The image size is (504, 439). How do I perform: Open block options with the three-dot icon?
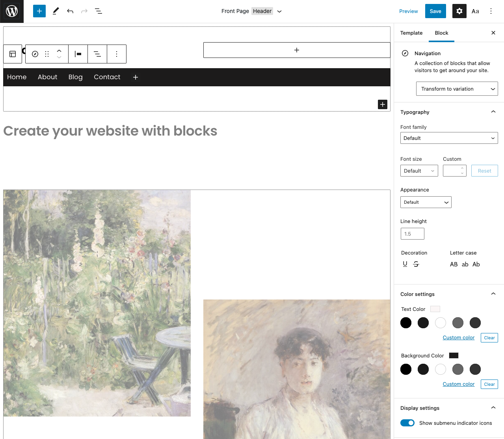point(117,54)
